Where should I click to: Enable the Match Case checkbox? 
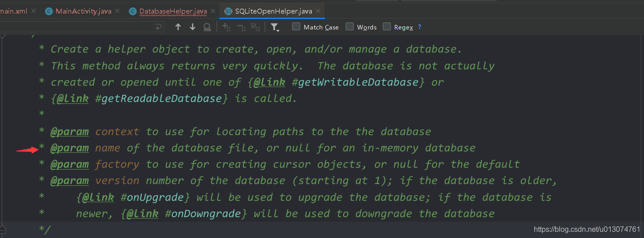pyautogui.click(x=296, y=27)
